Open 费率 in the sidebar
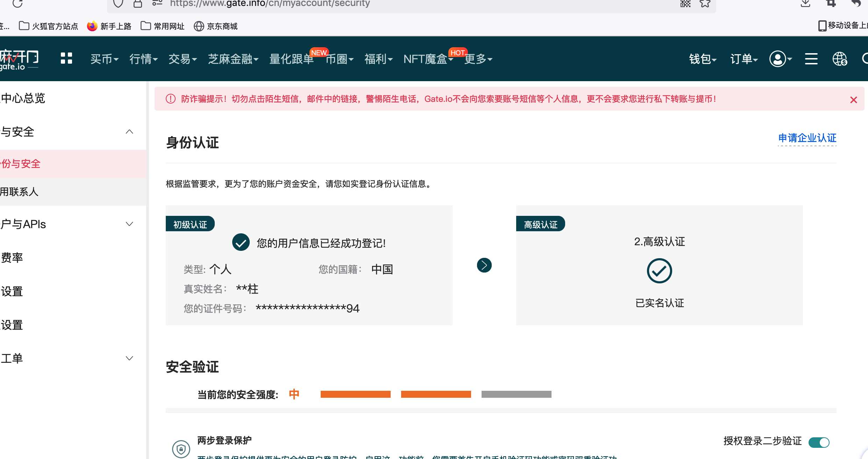 [12, 257]
